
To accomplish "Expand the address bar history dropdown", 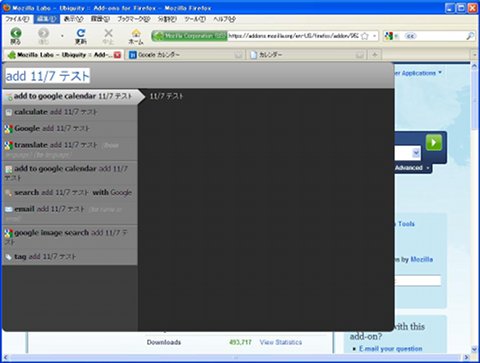I will [374, 36].
